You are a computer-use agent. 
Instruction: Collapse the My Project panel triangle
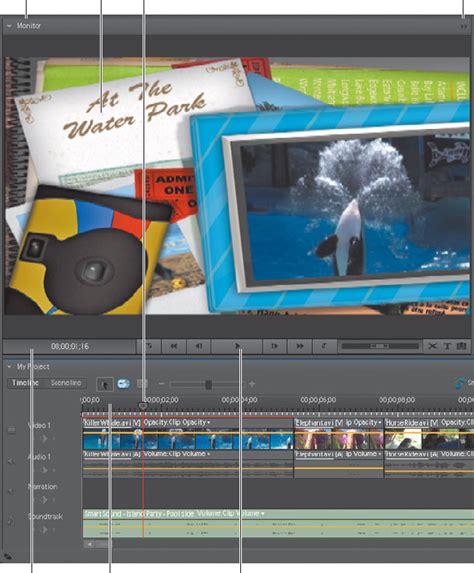click(9, 367)
